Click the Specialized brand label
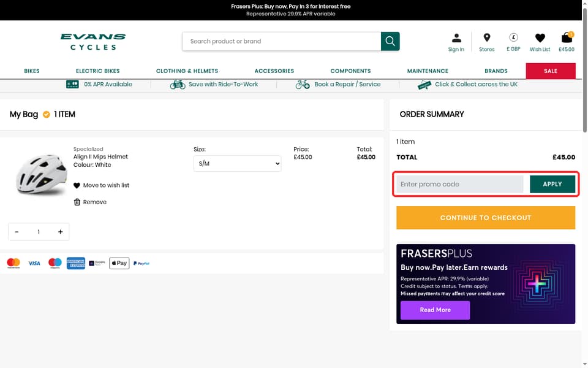Screen dimensions: 588x368 coord(88,149)
